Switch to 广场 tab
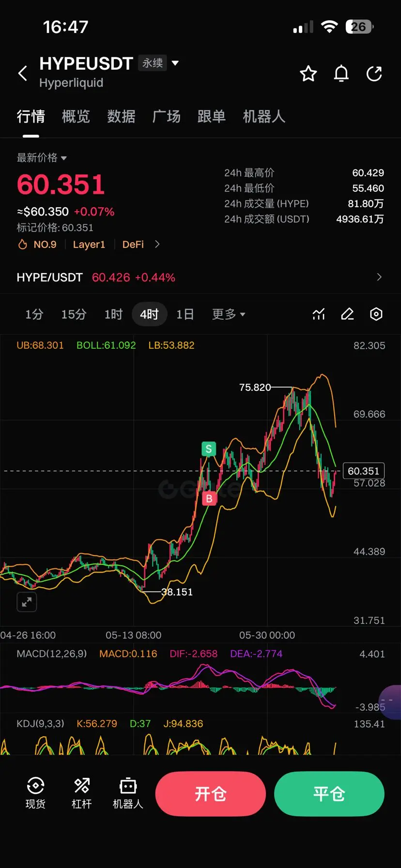The height and width of the screenshot is (868, 401). 166,116
